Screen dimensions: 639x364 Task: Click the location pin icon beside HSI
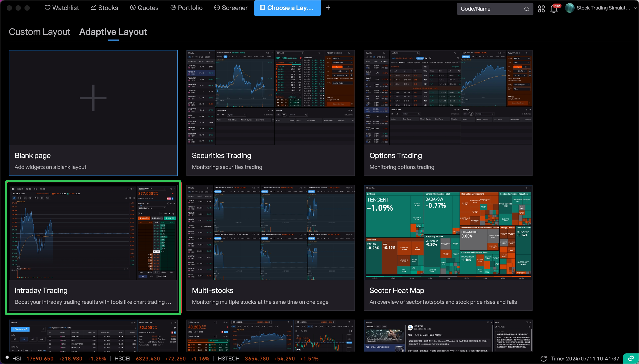point(7,358)
